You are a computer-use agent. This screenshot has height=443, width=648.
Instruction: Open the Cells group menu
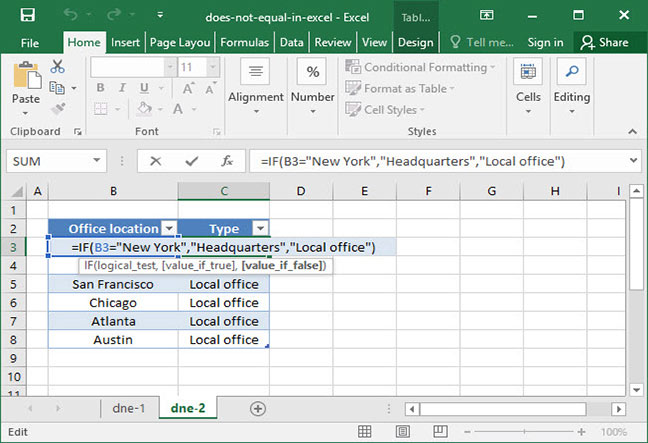point(528,87)
